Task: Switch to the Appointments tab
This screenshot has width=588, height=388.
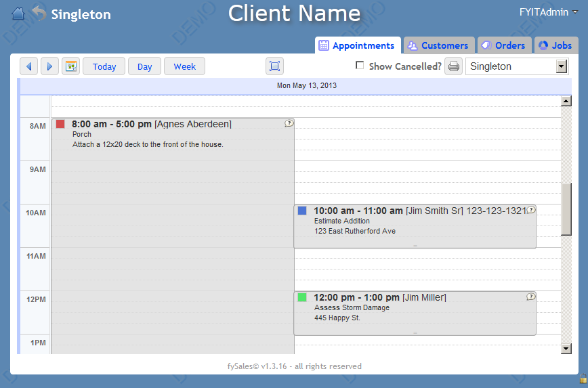Action: (x=358, y=45)
